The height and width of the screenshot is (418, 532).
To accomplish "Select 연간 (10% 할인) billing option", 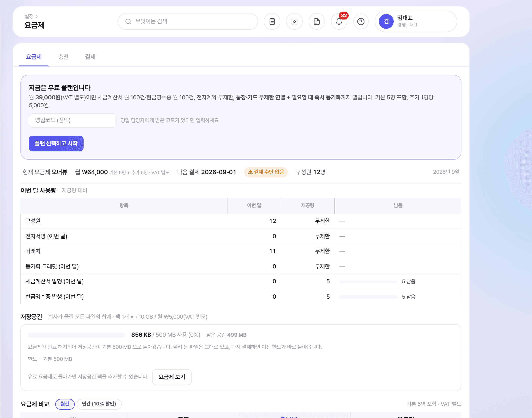I will [x=99, y=404].
